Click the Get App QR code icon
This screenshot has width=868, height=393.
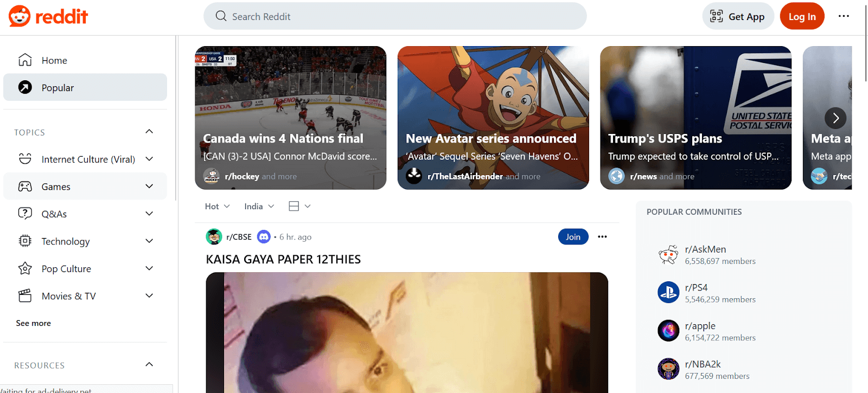click(716, 16)
